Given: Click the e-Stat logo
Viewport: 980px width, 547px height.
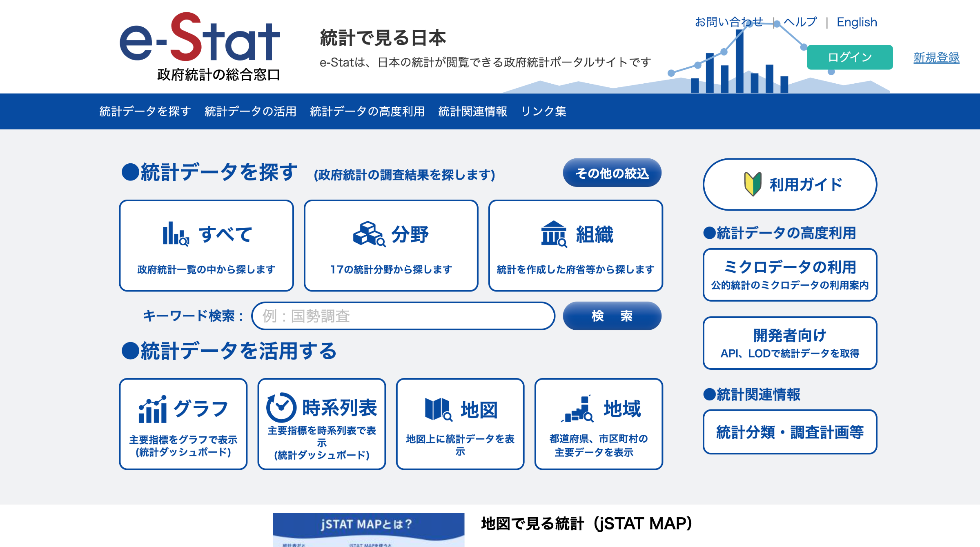Looking at the screenshot, I should point(200,47).
